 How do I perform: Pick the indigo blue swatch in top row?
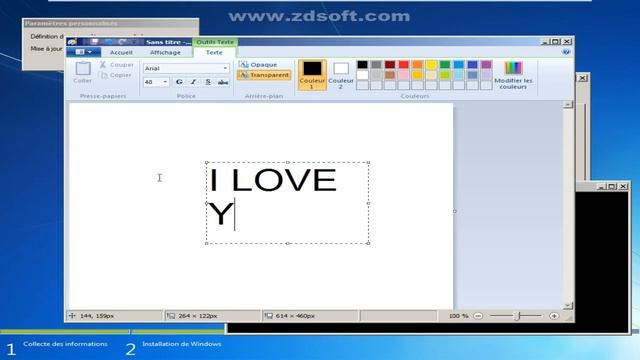[473, 64]
